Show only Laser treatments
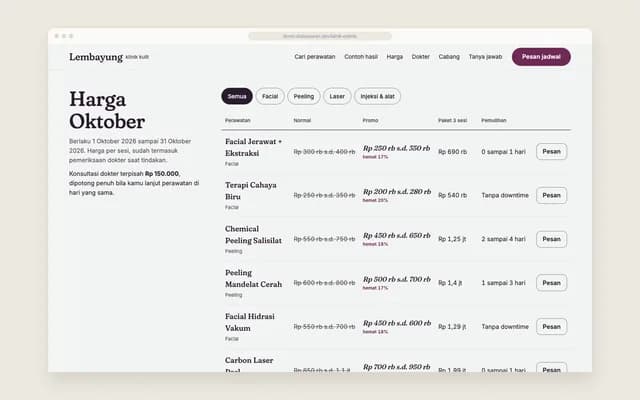The image size is (640, 400). click(x=337, y=96)
